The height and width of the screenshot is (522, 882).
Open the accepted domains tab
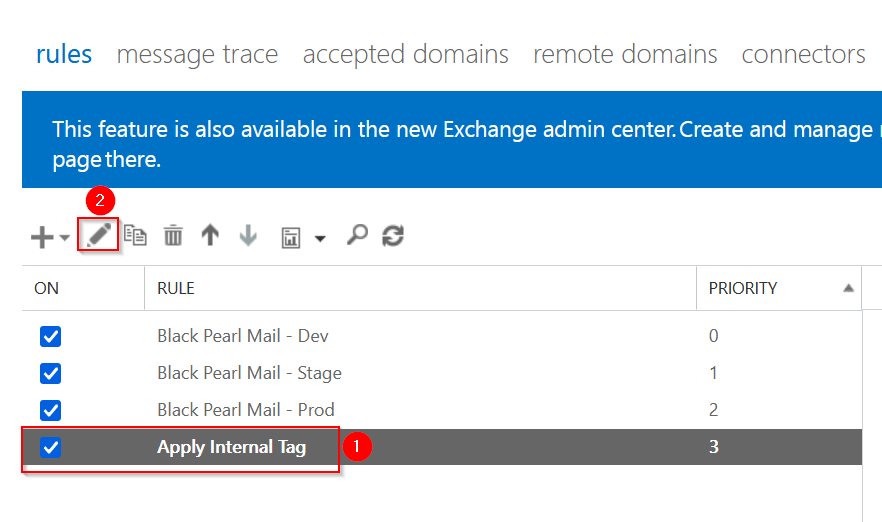(x=405, y=54)
